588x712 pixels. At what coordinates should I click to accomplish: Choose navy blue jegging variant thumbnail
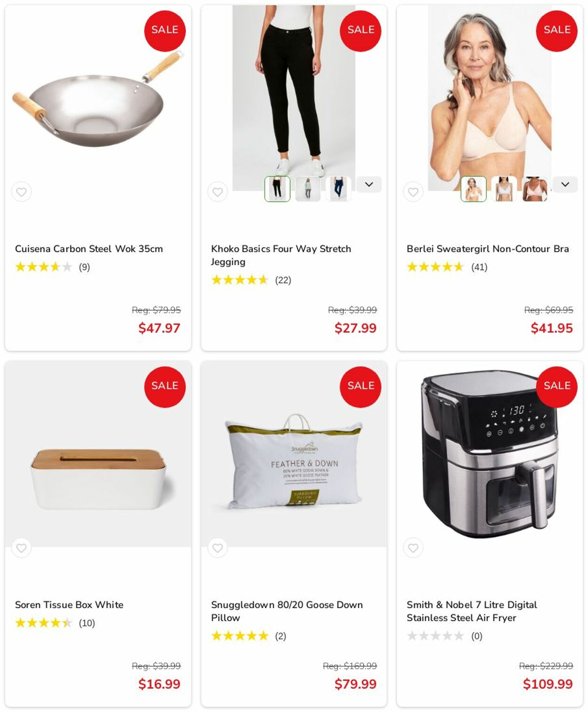[x=338, y=189]
